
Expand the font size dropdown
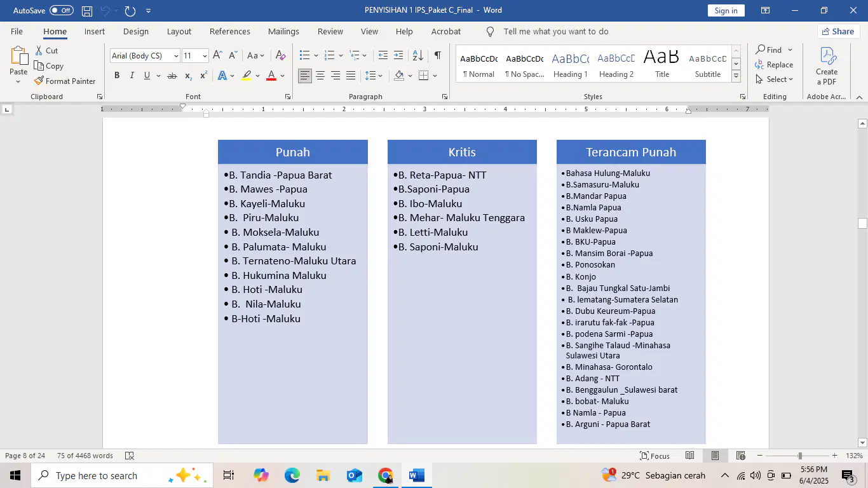pyautogui.click(x=205, y=56)
